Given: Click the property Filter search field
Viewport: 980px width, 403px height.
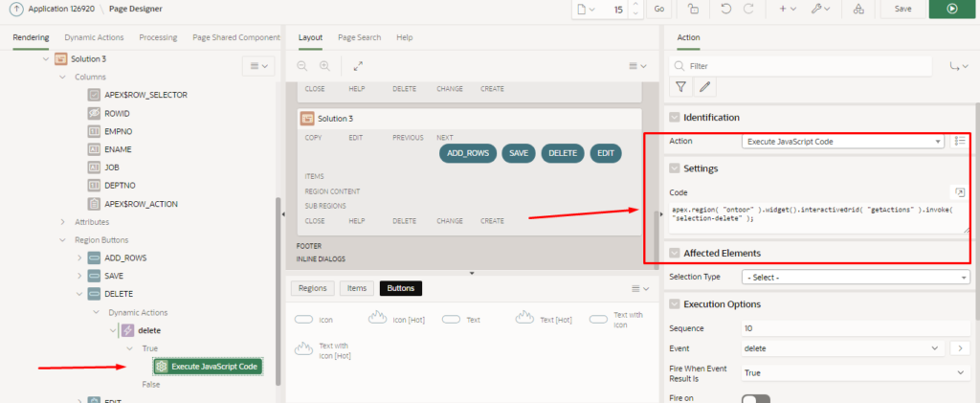Looking at the screenshot, I should coord(804,66).
